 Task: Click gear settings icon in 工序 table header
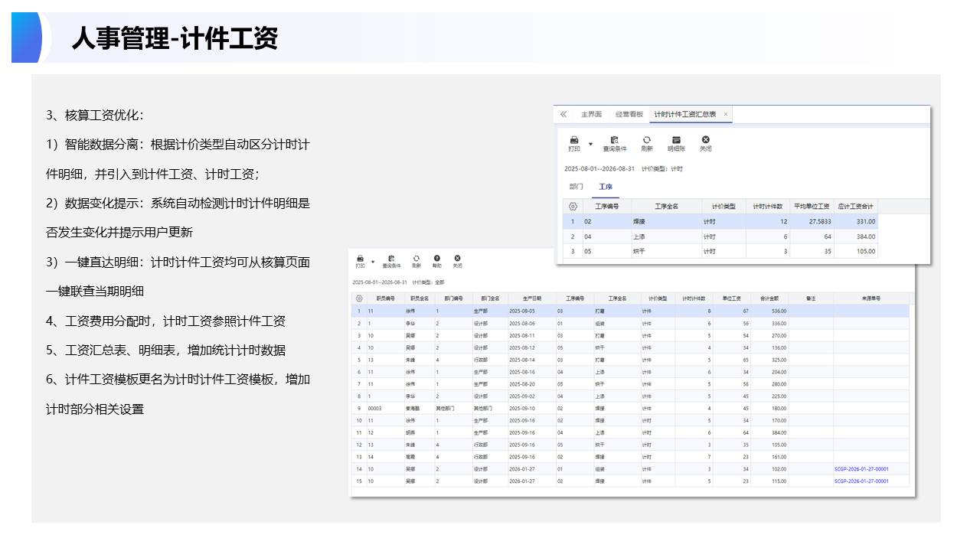click(572, 207)
